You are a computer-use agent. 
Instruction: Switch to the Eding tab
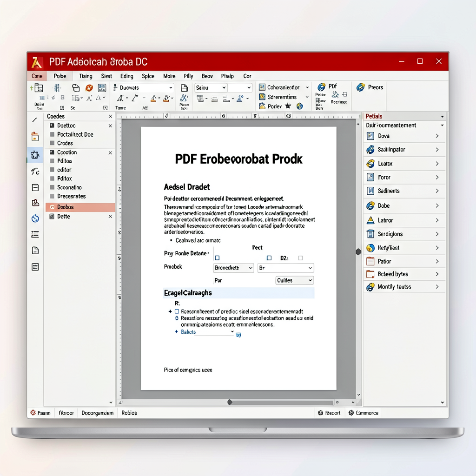coord(126,76)
